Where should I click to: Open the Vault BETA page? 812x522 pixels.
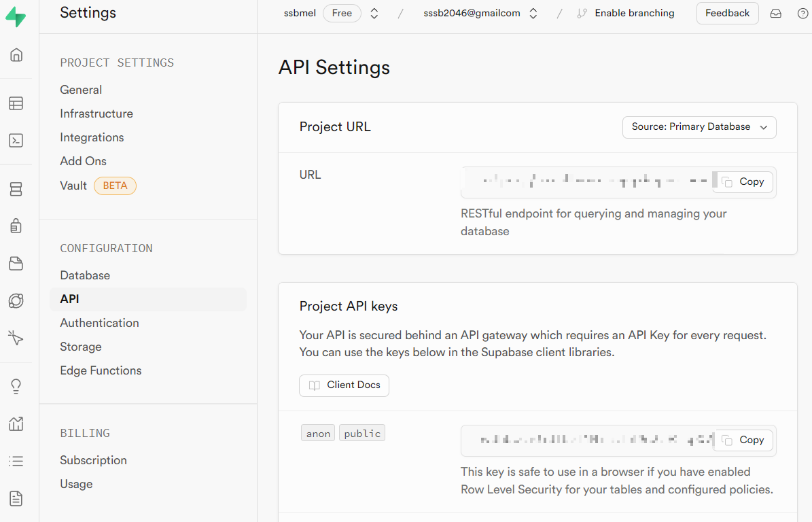tap(98, 186)
